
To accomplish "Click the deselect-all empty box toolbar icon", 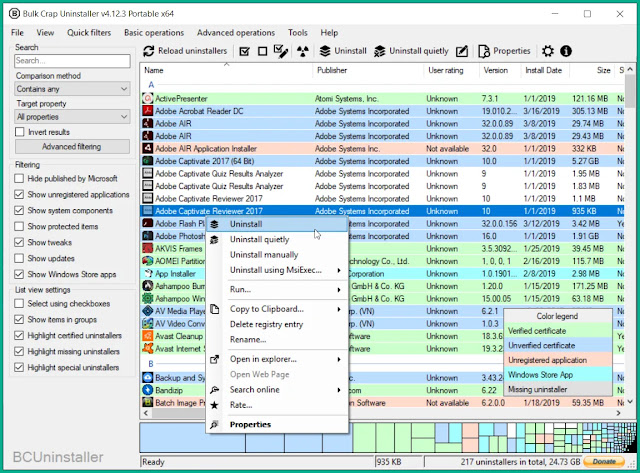I will [x=262, y=51].
